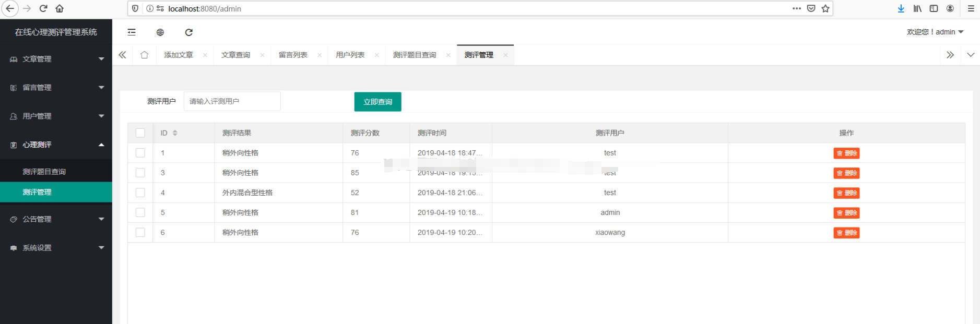Collapse the side menu with the toggle icon
The image size is (980, 324).
pos(132,32)
